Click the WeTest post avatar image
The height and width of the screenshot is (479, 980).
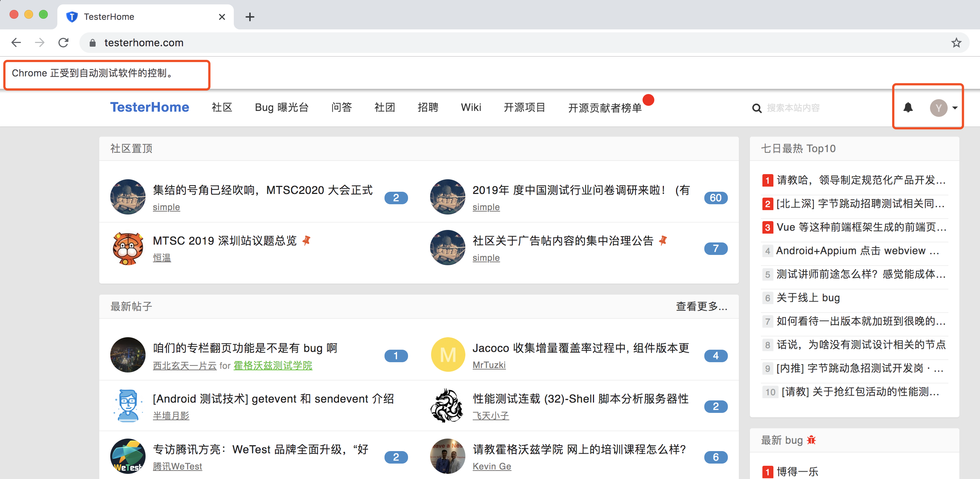[x=128, y=456]
